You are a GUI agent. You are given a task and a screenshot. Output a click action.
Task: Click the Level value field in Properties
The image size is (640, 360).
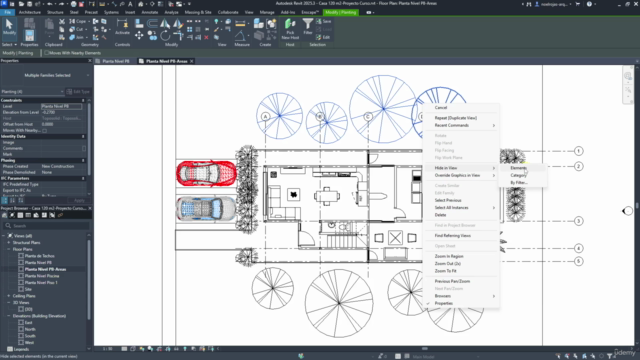[61, 106]
